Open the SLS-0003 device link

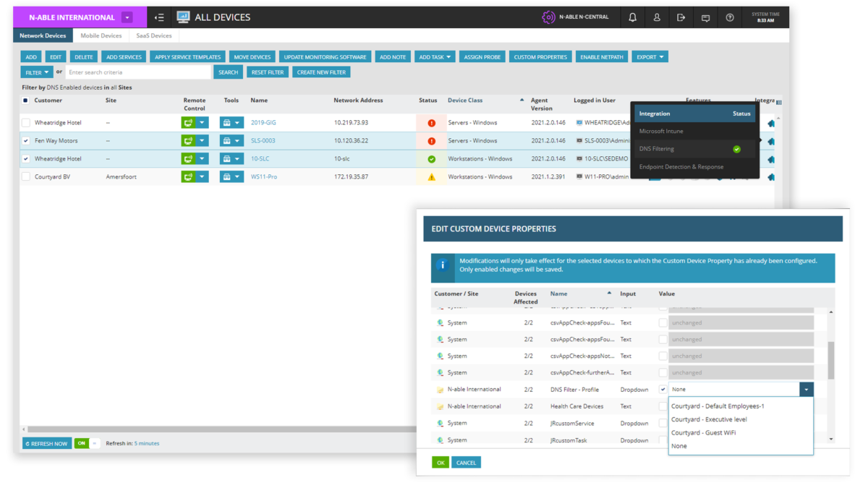263,141
